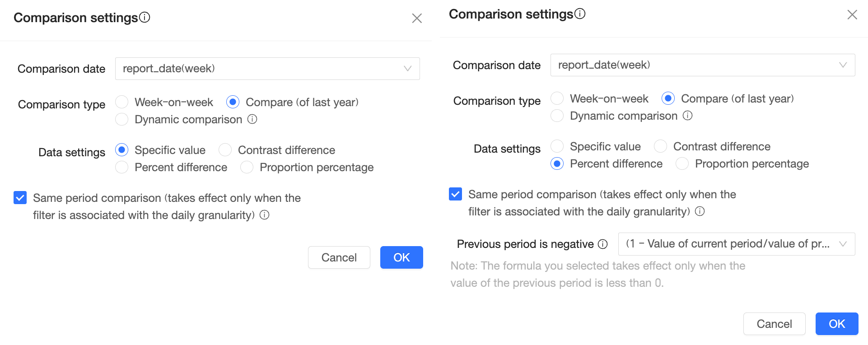Uncheck Same period comparison in left dialog
Screen dimensions: 868x345
coord(20,198)
